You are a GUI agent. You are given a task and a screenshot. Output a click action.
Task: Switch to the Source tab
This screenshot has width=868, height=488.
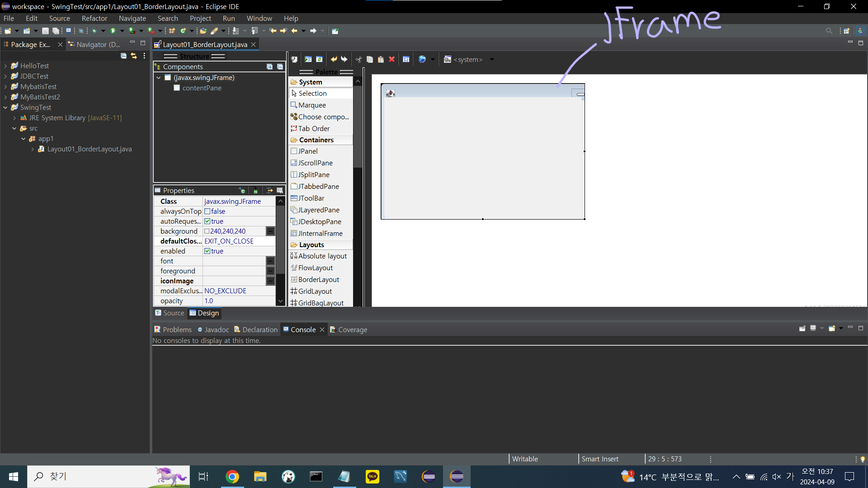click(170, 313)
